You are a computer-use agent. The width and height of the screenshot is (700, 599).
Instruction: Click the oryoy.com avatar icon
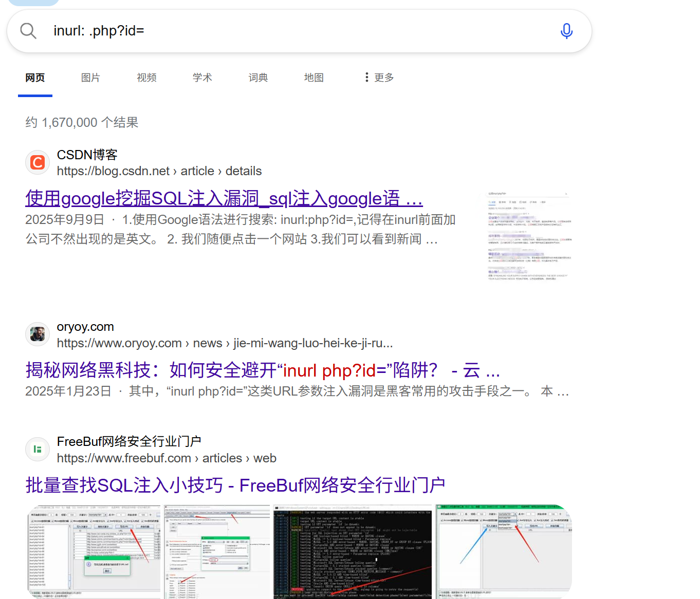[37, 334]
